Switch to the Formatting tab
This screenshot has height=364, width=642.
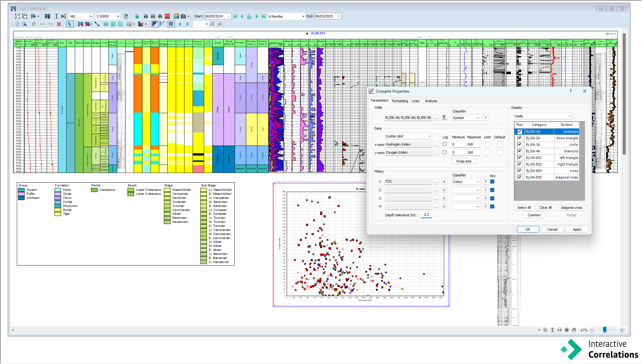click(400, 101)
